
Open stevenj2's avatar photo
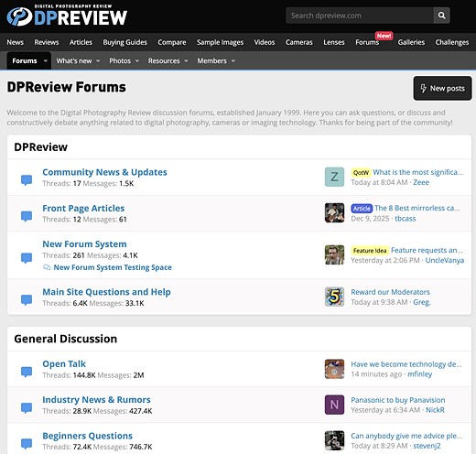[334, 440]
